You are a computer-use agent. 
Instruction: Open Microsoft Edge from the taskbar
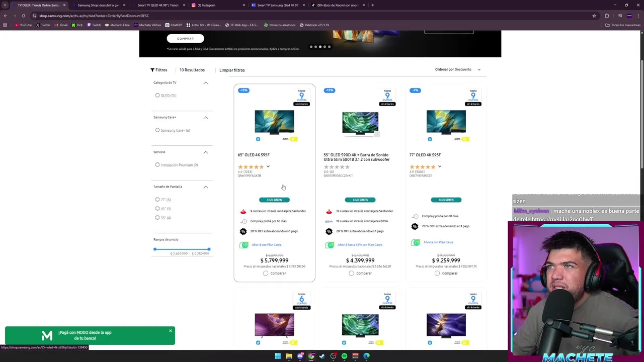(x=366, y=356)
